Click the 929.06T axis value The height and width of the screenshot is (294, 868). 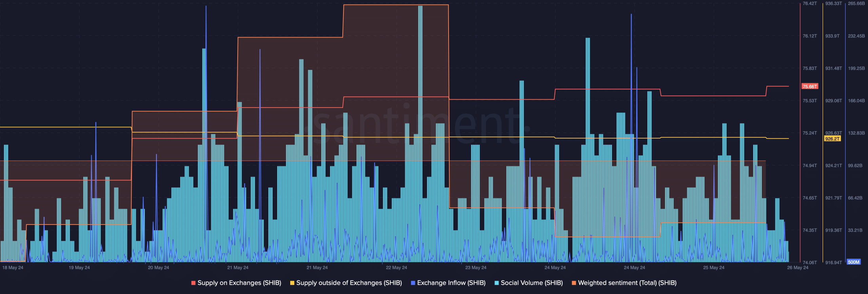tap(833, 101)
